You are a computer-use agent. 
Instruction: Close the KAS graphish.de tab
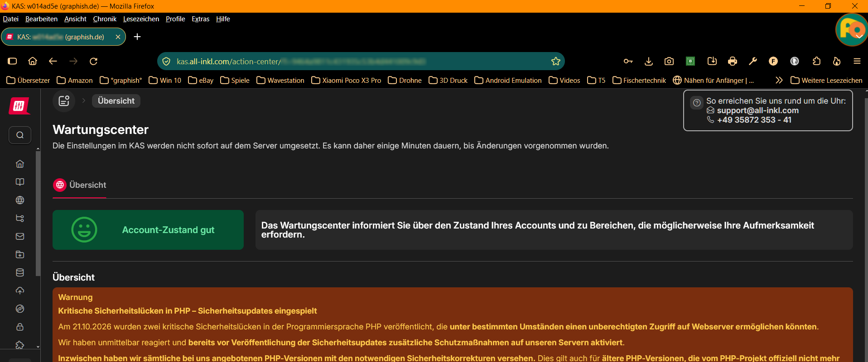[x=118, y=37]
